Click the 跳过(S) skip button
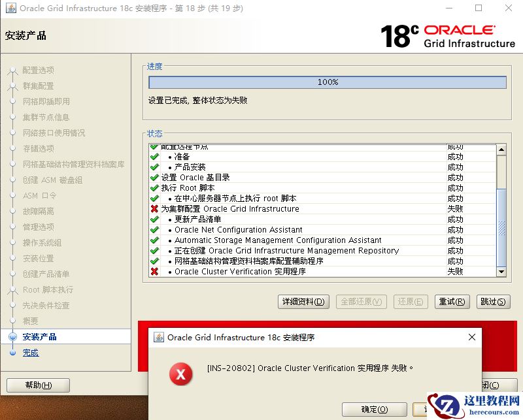Image resolution: width=523 pixels, height=420 pixels. tap(493, 302)
